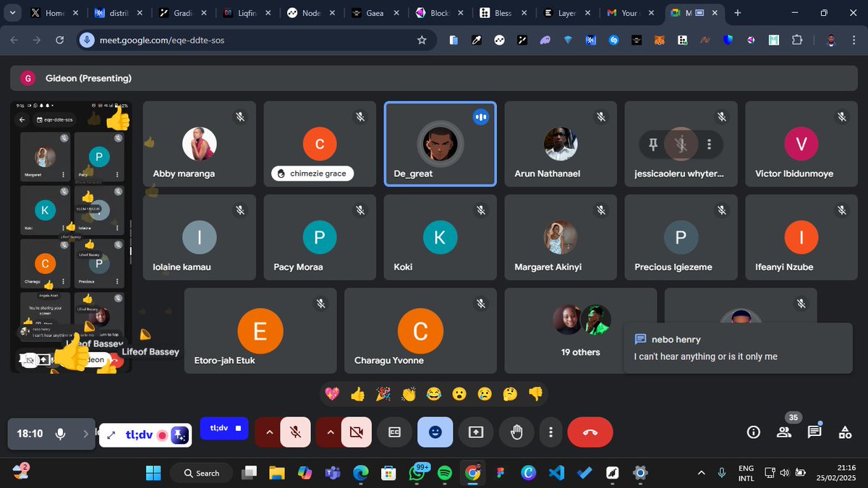Turn on captions with the CC button
The image size is (868, 488).
[395, 432]
